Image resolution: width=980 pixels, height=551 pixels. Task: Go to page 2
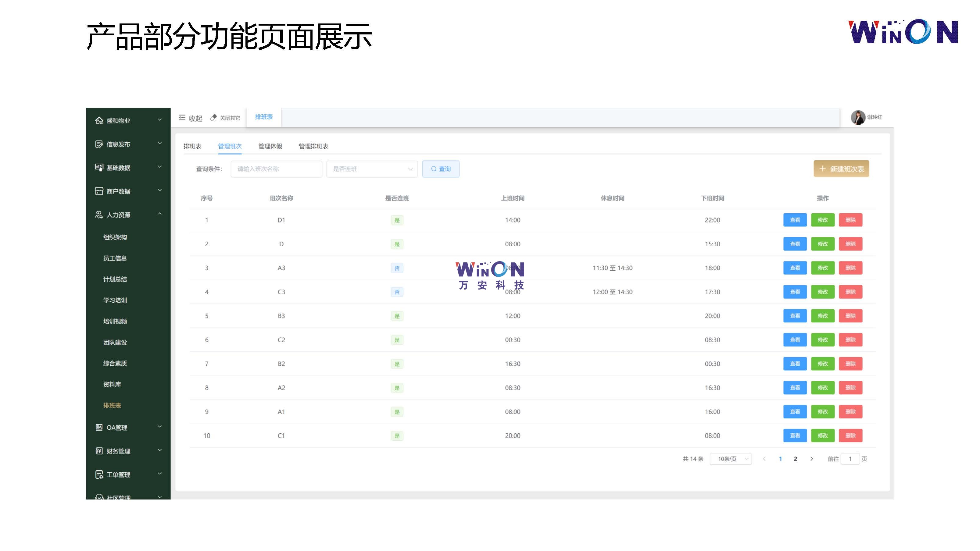click(x=796, y=459)
